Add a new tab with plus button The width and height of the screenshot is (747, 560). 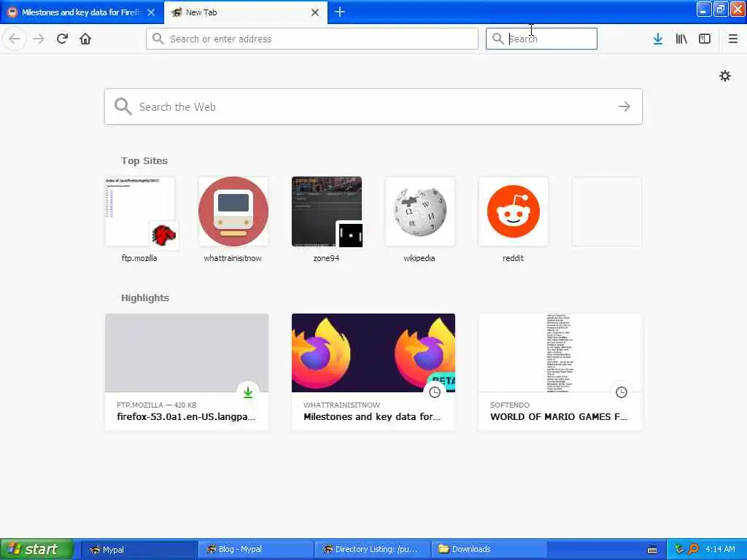[x=340, y=12]
